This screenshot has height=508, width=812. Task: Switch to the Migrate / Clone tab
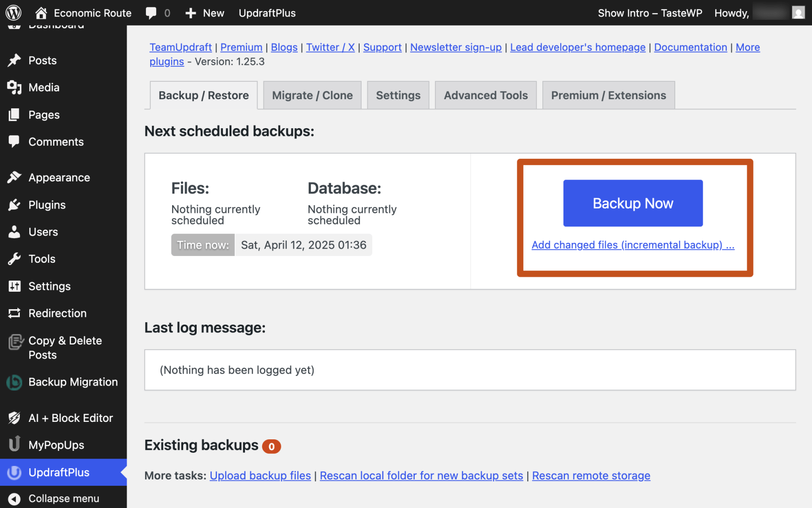[x=312, y=95]
